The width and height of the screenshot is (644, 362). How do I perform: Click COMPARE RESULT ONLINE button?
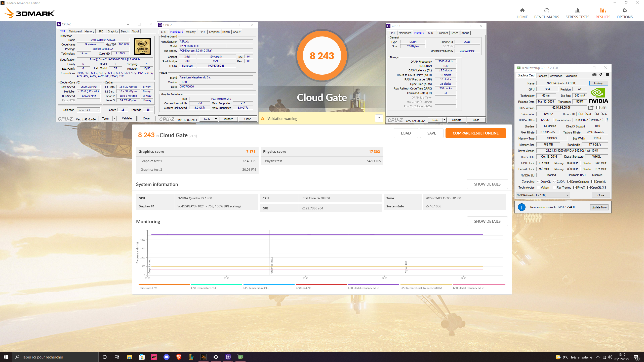click(475, 133)
